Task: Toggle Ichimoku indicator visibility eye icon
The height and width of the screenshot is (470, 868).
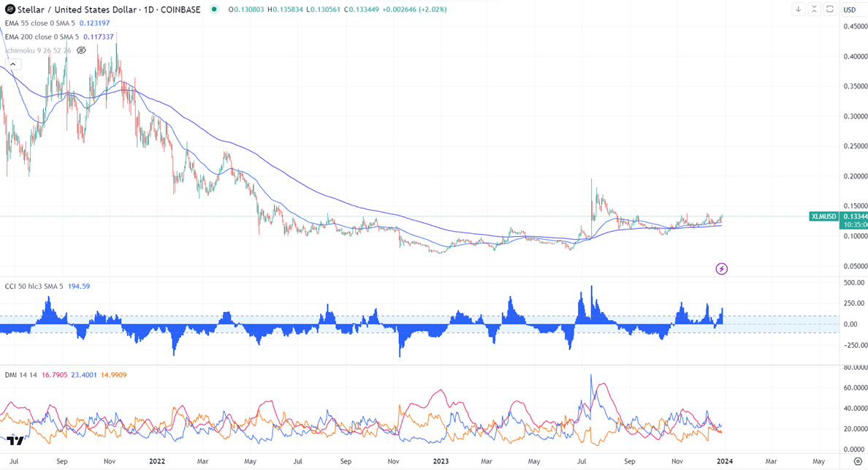Action: [81, 50]
